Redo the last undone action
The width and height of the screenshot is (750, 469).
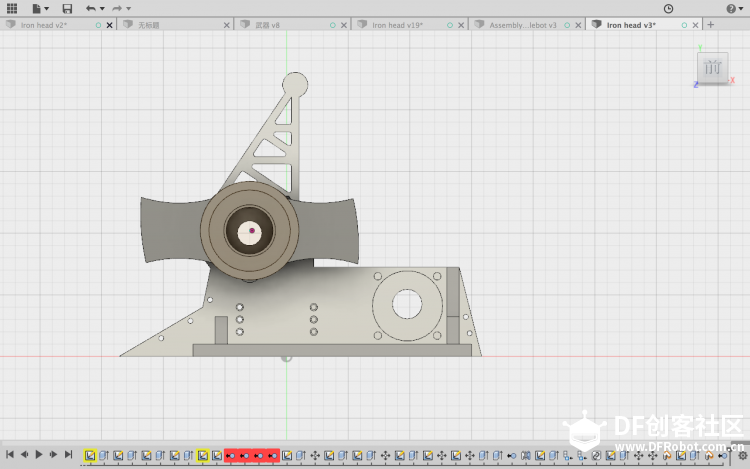pyautogui.click(x=117, y=8)
